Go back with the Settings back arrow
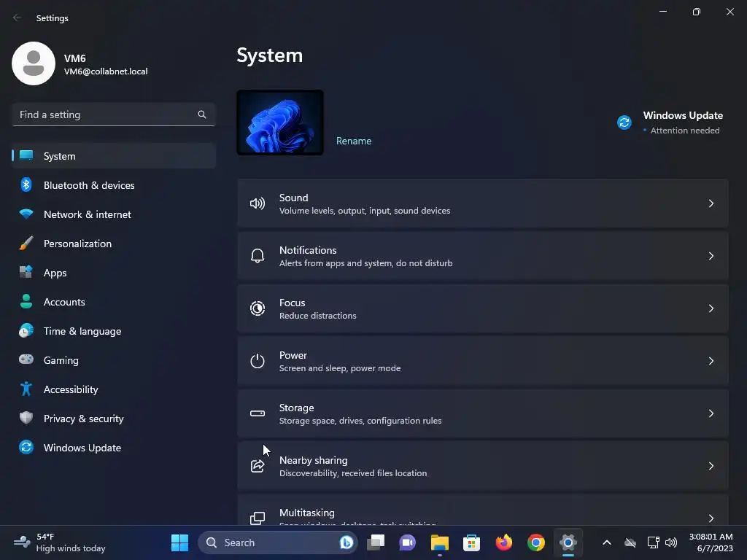 (18, 17)
